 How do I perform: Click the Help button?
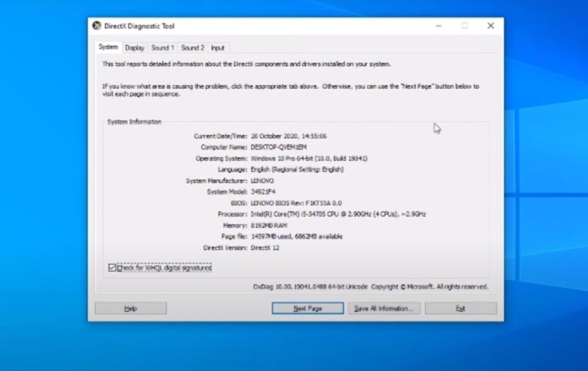point(130,309)
